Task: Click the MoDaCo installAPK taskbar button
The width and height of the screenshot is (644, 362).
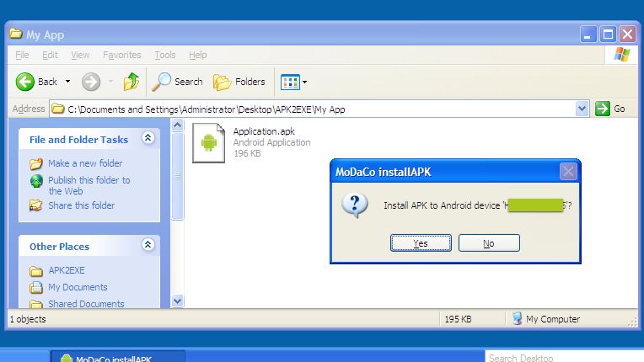Action: click(118, 357)
